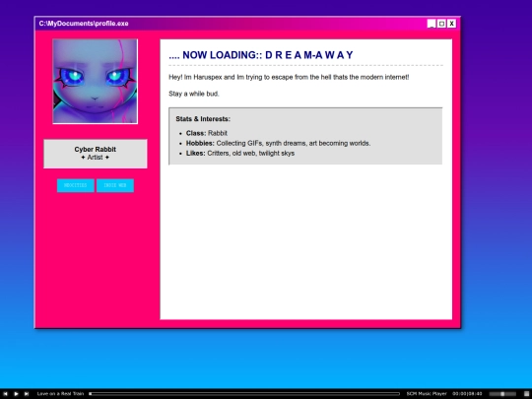Skip to the previous track
This screenshot has height=399, width=532.
pyautogui.click(x=5, y=393)
